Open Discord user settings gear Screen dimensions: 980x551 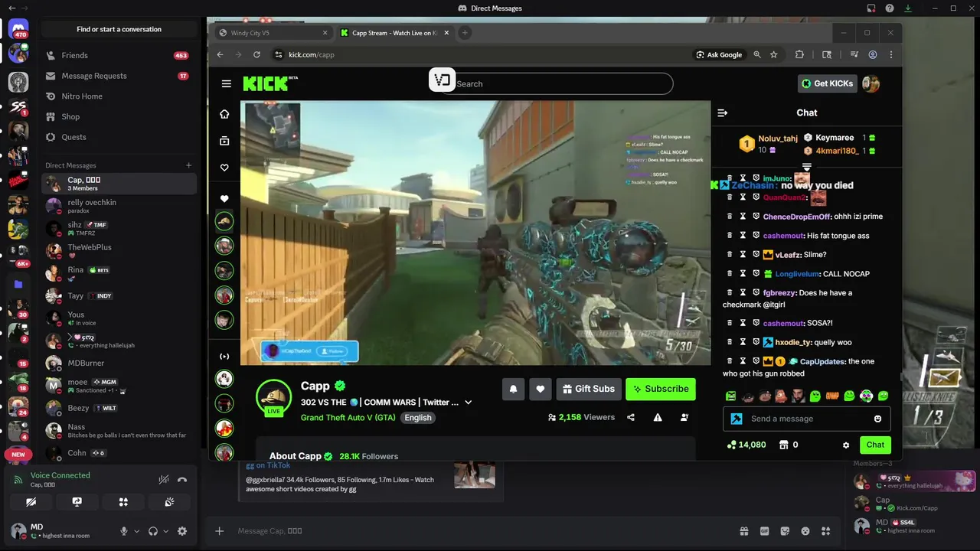182,531
